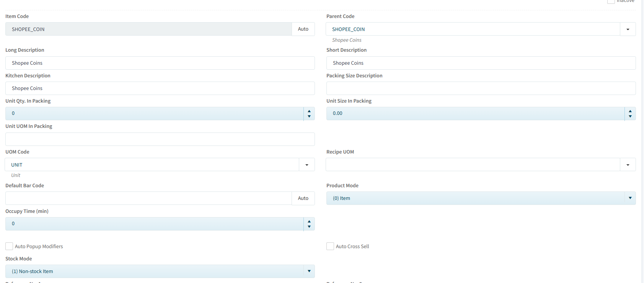This screenshot has height=283, width=644.
Task: Click the "UOM Code" label
Action: click(17, 152)
